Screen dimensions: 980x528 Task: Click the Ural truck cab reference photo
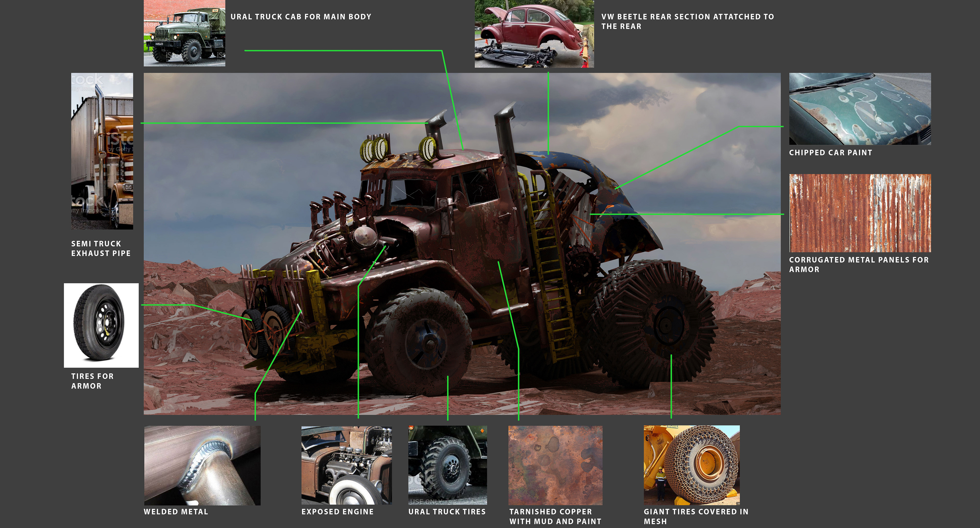click(184, 33)
